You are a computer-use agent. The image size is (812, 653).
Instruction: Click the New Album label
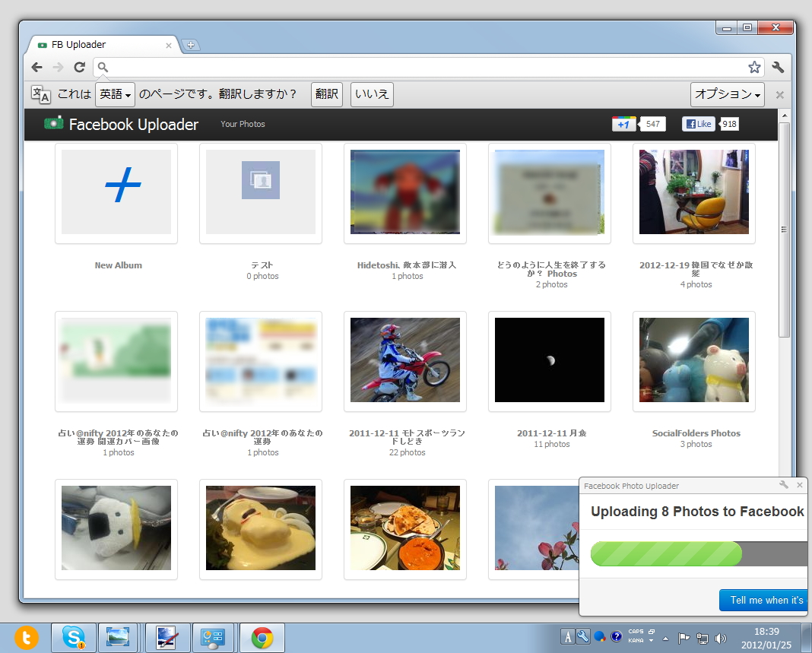tap(118, 265)
